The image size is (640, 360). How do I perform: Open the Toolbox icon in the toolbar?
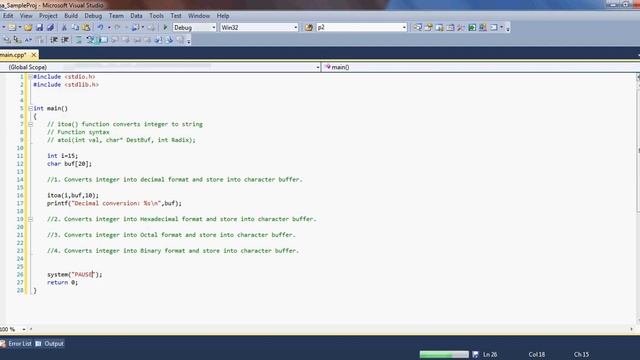[x=461, y=27]
